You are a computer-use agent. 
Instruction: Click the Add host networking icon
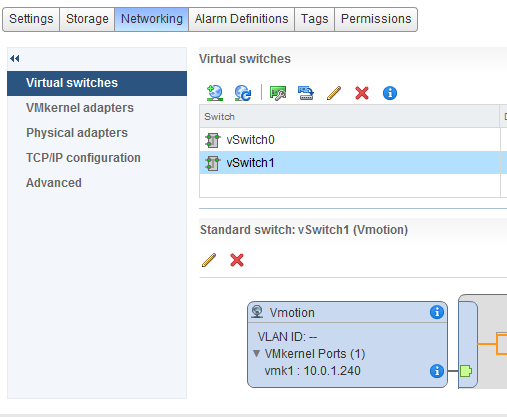click(215, 93)
